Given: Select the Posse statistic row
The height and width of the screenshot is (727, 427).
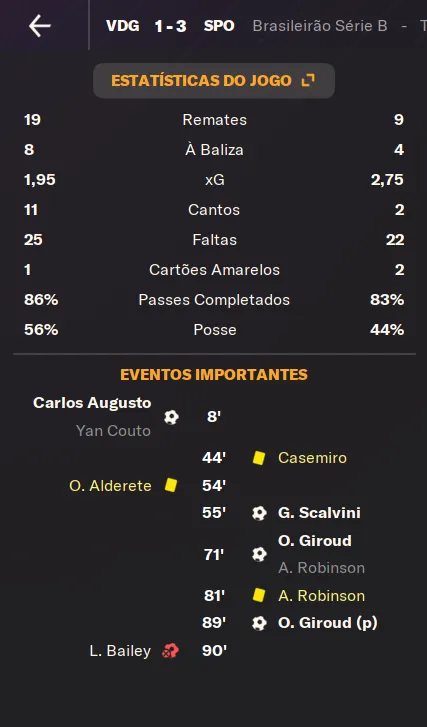Looking at the screenshot, I should tap(214, 330).
